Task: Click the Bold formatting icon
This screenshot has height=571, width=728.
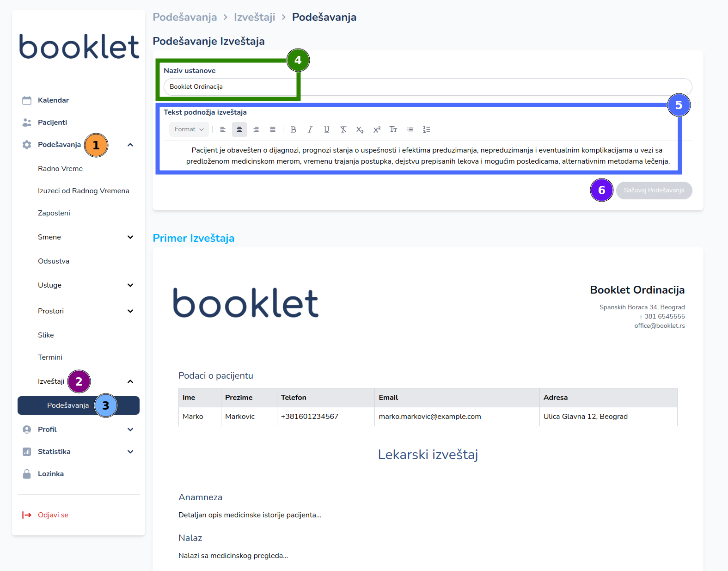Action: tap(293, 129)
